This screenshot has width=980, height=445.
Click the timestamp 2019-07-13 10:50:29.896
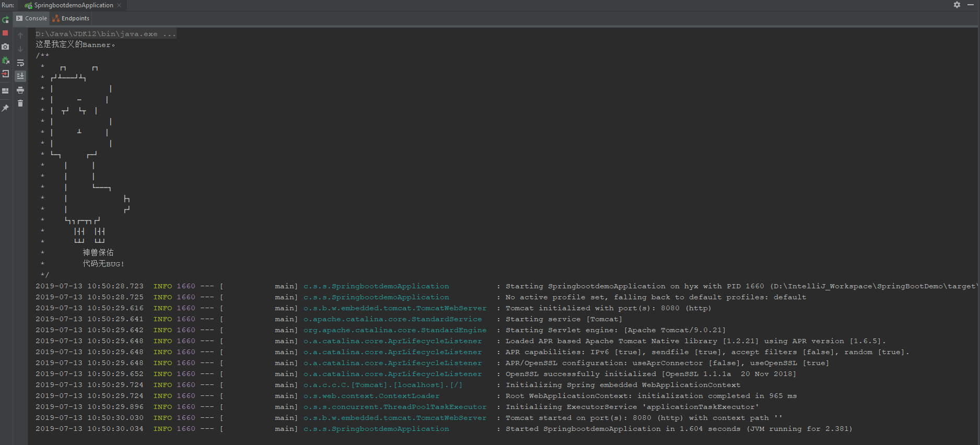pyautogui.click(x=89, y=407)
